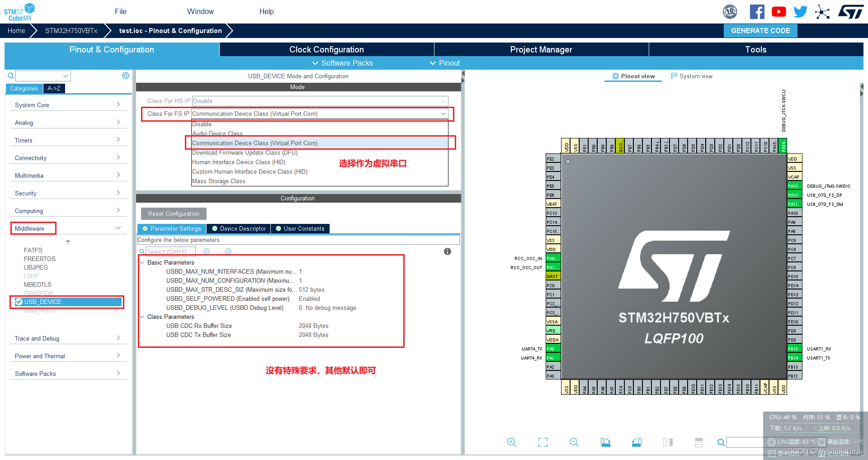
Task: Open the Help menu
Action: [266, 11]
